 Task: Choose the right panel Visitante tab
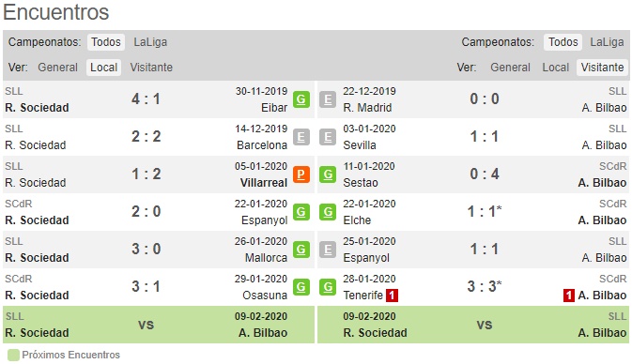[602, 68]
